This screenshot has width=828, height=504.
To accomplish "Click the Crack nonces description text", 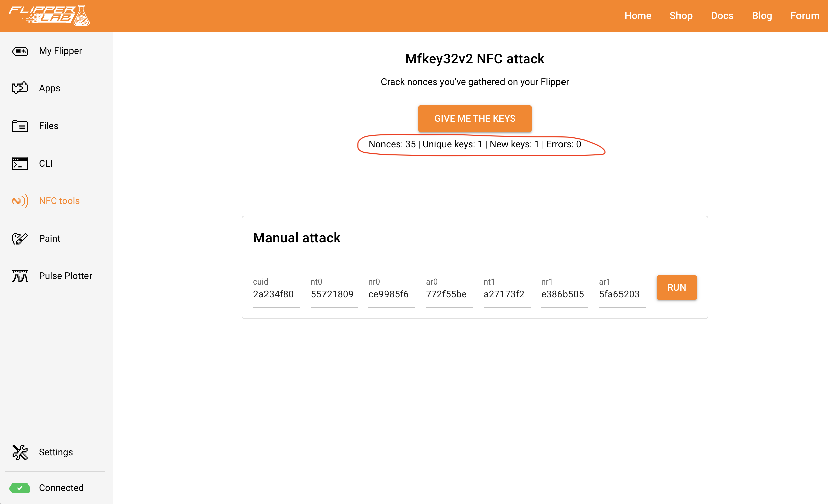I will (x=475, y=82).
